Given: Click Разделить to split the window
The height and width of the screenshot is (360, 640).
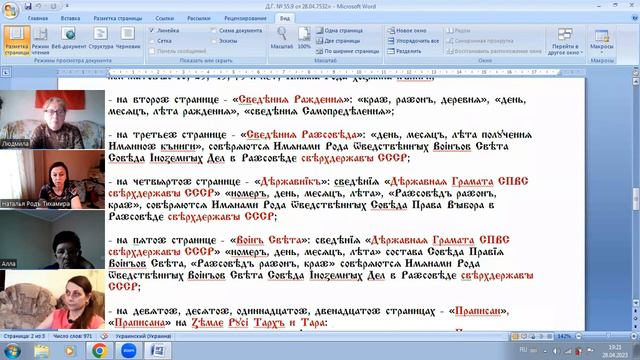Looking at the screenshot, I should [x=404, y=51].
